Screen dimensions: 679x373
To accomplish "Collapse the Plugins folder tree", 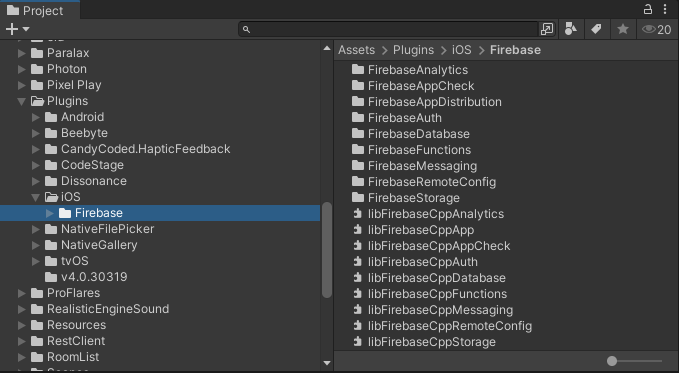I will [x=21, y=101].
